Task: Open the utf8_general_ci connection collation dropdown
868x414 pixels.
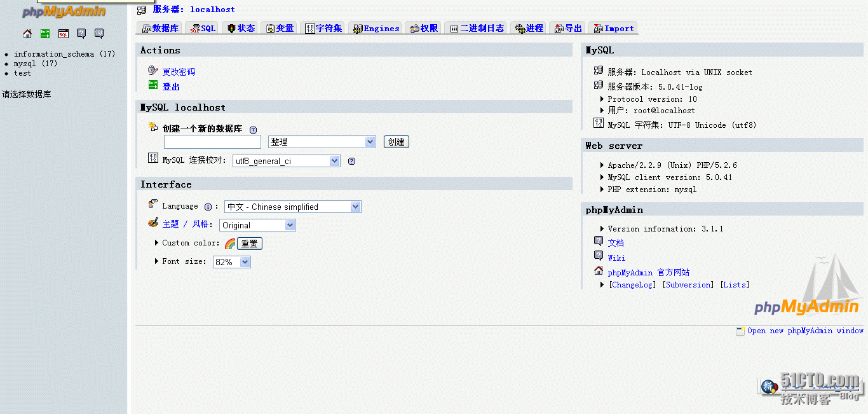Action: [287, 161]
